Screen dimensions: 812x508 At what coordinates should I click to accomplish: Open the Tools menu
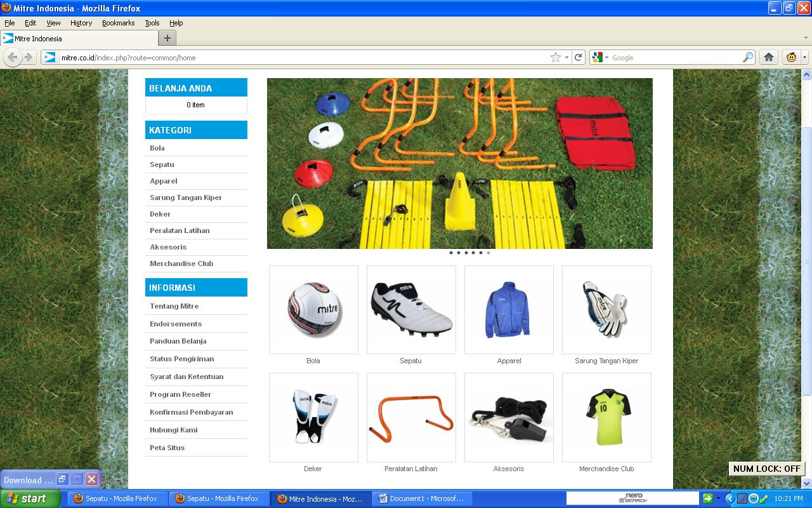click(x=152, y=23)
